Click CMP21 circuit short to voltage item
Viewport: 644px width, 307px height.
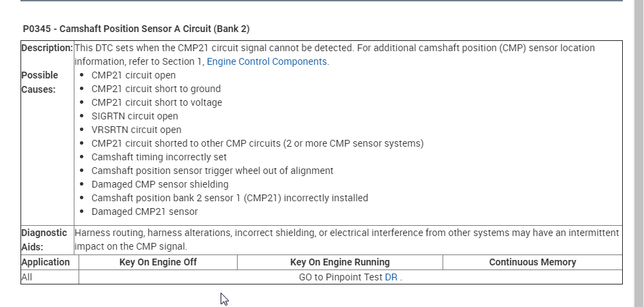click(156, 102)
